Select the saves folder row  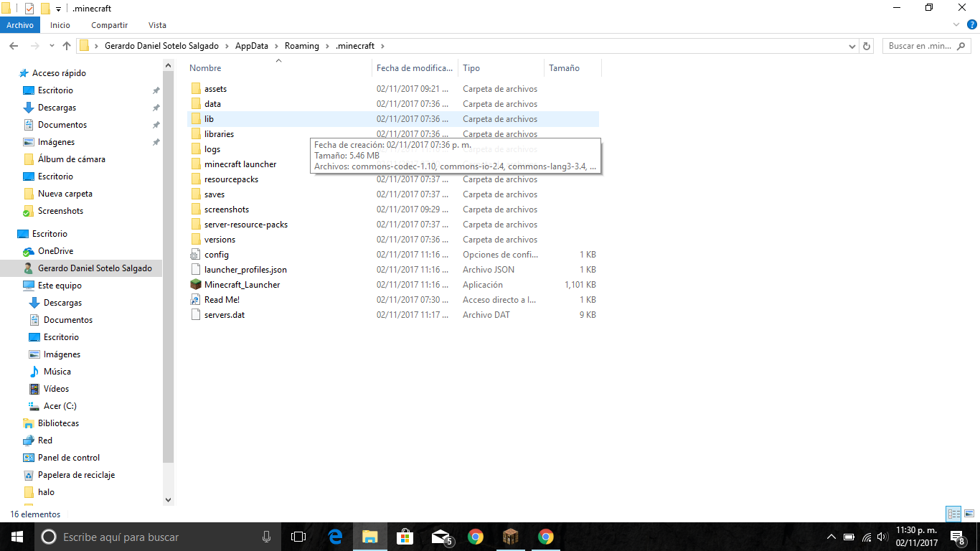[392, 194]
